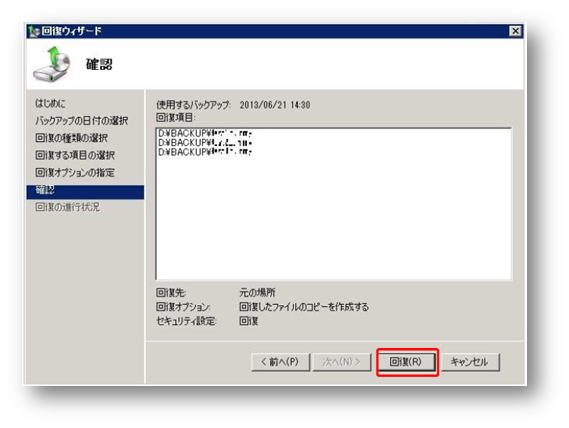Select the はじめに step in sidebar
Image resolution: width=569 pixels, height=428 pixels.
[50, 103]
